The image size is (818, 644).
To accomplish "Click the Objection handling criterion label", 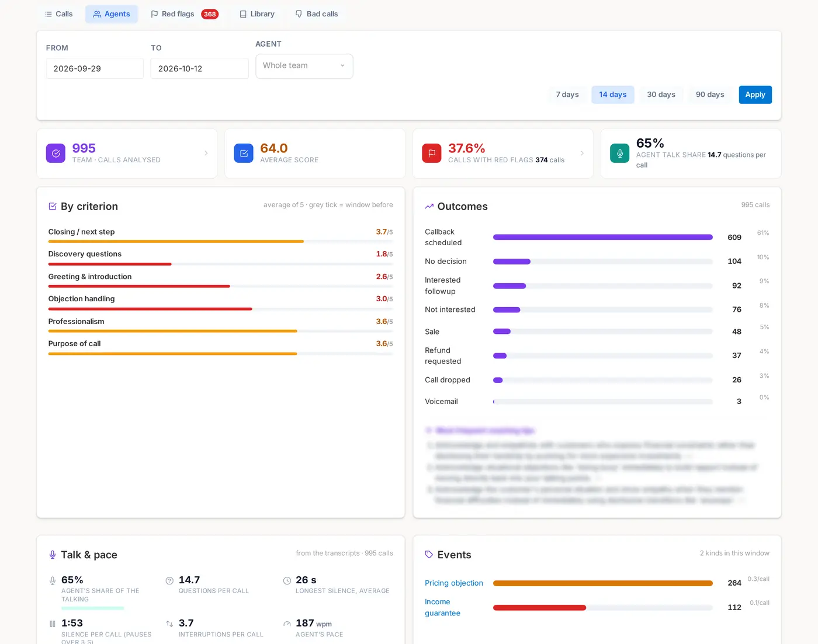I will 81,299.
